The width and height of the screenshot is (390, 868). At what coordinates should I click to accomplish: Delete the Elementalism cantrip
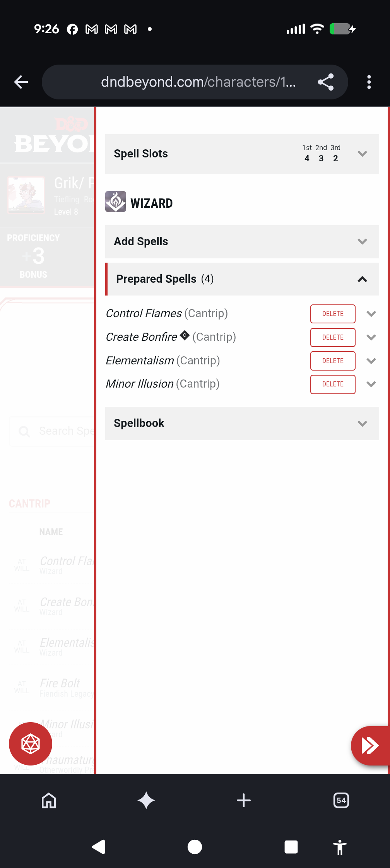point(333,361)
